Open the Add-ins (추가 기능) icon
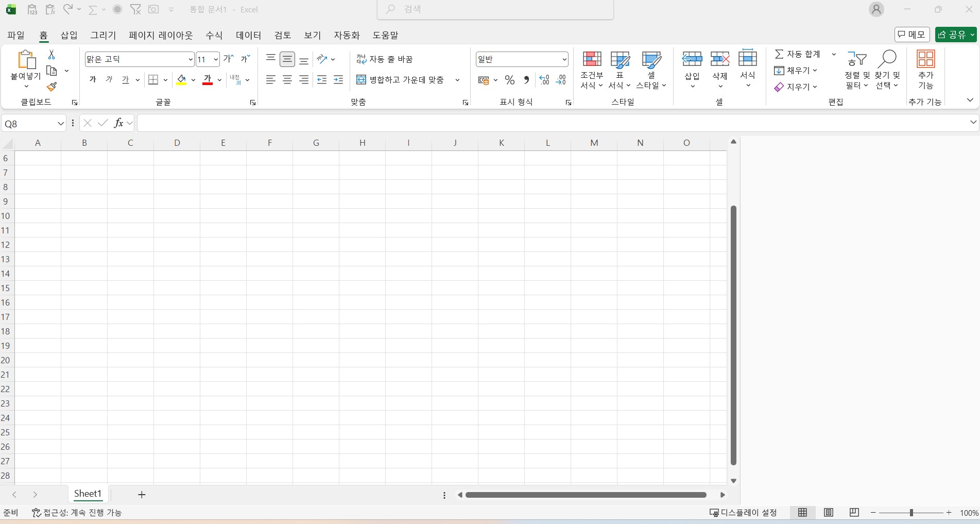The width and height of the screenshot is (980, 524). click(925, 70)
